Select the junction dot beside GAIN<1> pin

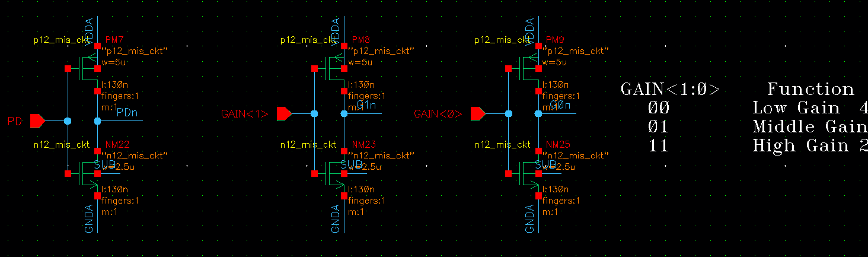pyautogui.click(x=314, y=113)
